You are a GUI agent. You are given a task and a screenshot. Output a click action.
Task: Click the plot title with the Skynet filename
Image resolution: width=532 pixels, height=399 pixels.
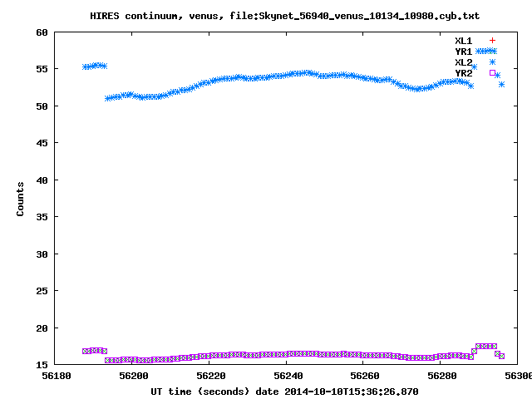284,16
